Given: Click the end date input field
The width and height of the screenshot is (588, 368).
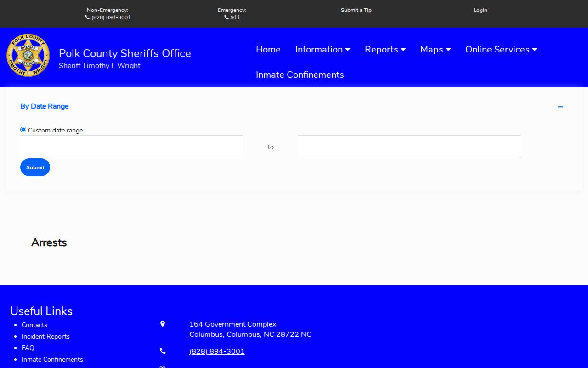Looking at the screenshot, I should 409,147.
